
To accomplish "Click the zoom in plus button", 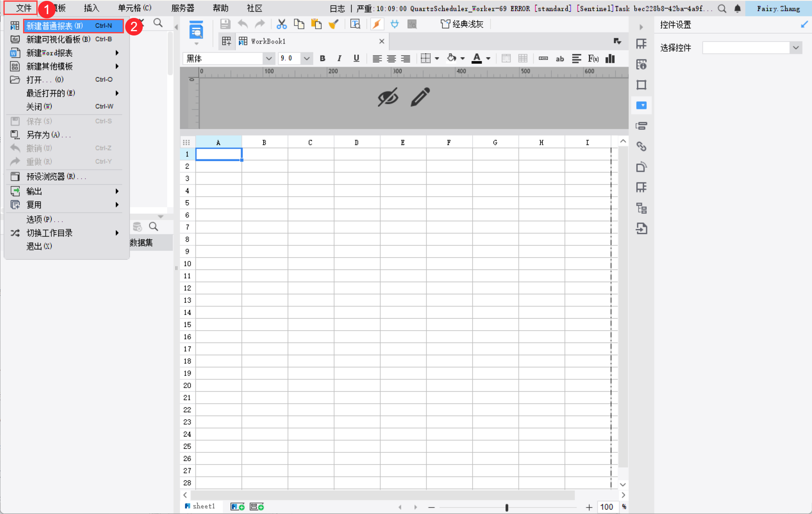I will pyautogui.click(x=589, y=507).
